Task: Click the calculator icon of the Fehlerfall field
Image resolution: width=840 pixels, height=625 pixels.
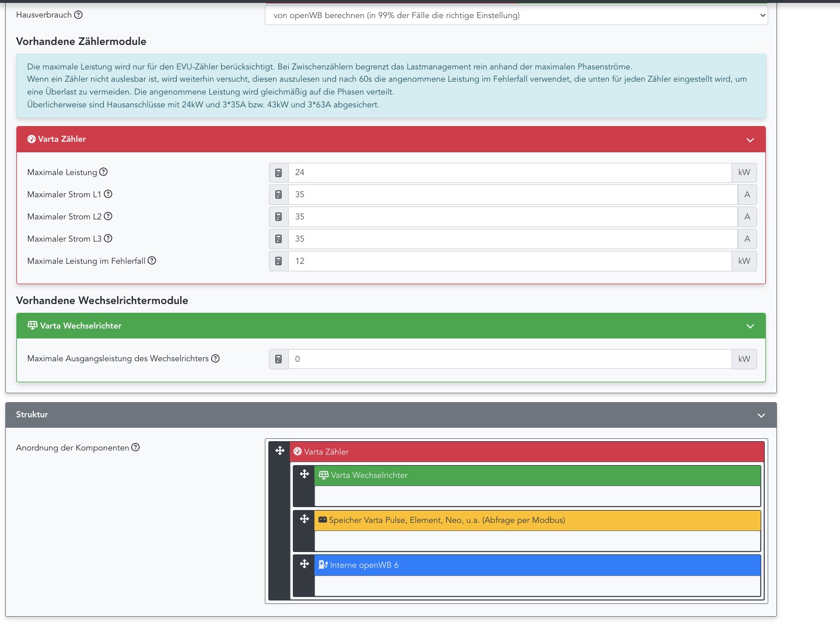Action: click(x=279, y=261)
